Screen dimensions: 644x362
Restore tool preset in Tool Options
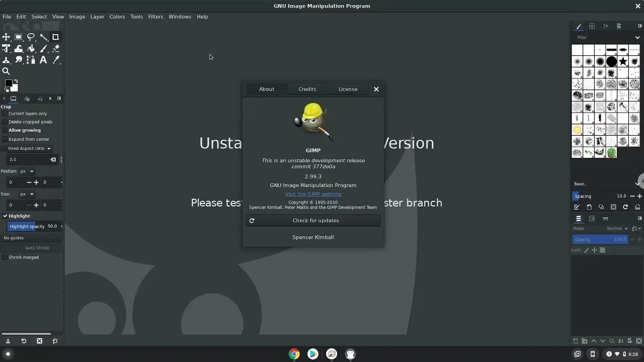[24, 341]
